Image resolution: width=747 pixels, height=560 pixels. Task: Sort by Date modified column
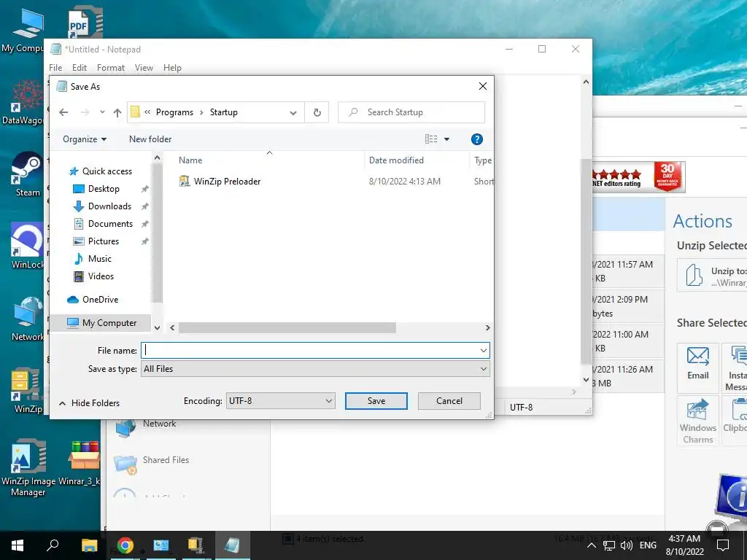396,160
